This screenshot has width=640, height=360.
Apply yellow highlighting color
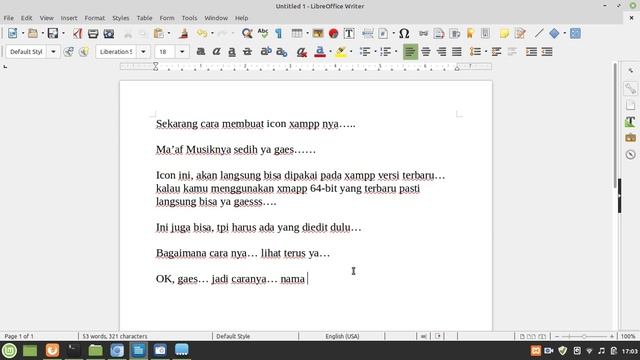tap(341, 52)
